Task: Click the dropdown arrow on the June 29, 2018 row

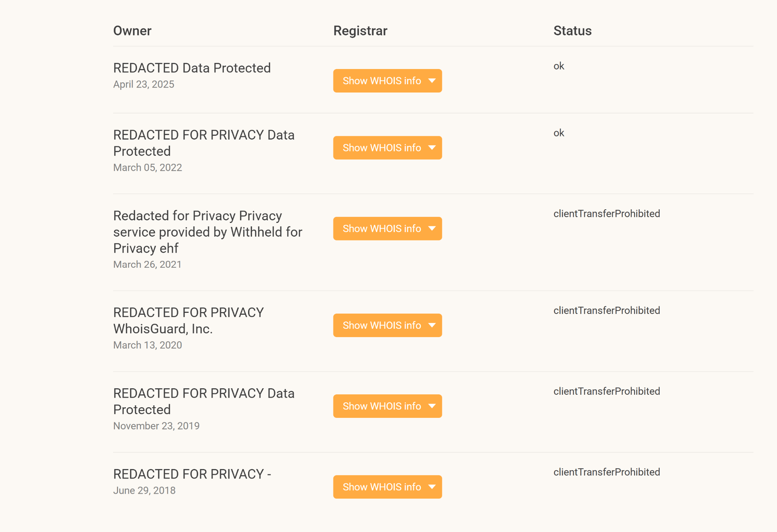Action: click(x=432, y=487)
